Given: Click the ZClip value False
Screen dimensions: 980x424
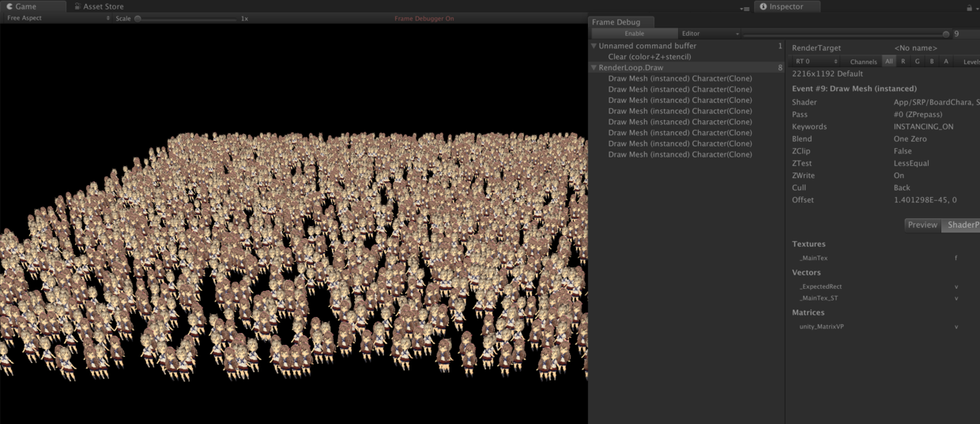Looking at the screenshot, I should tap(903, 151).
